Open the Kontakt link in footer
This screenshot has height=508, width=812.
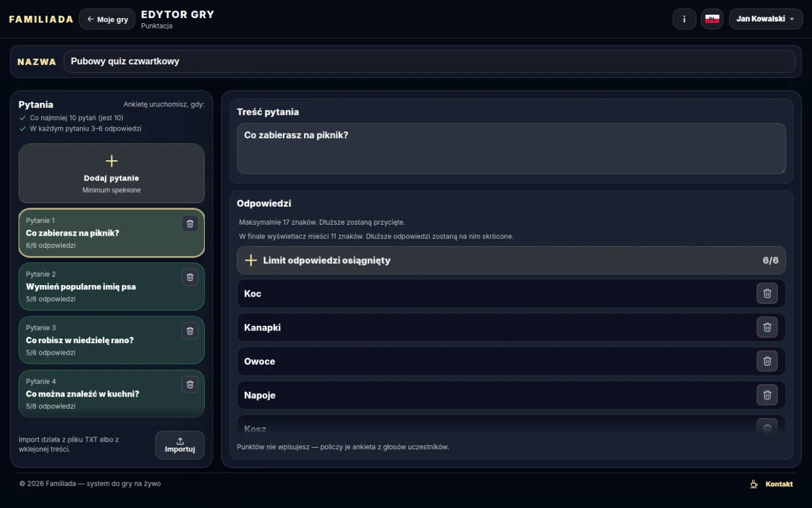(x=772, y=484)
